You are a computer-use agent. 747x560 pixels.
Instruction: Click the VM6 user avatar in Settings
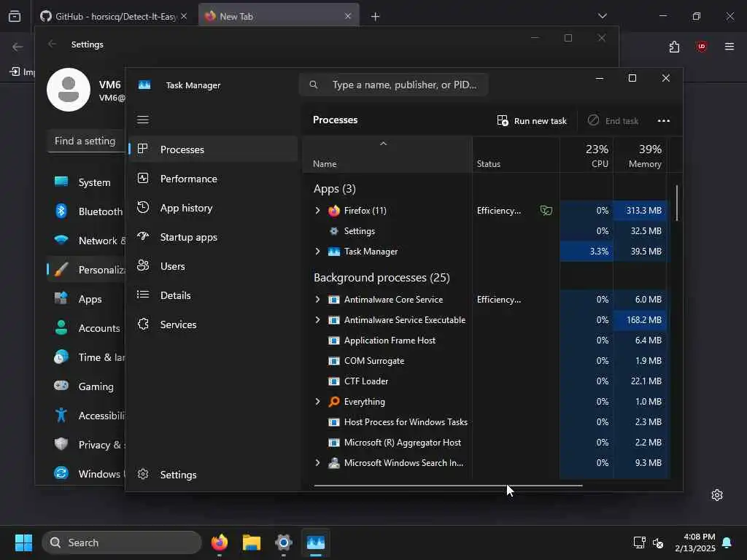[x=68, y=90]
